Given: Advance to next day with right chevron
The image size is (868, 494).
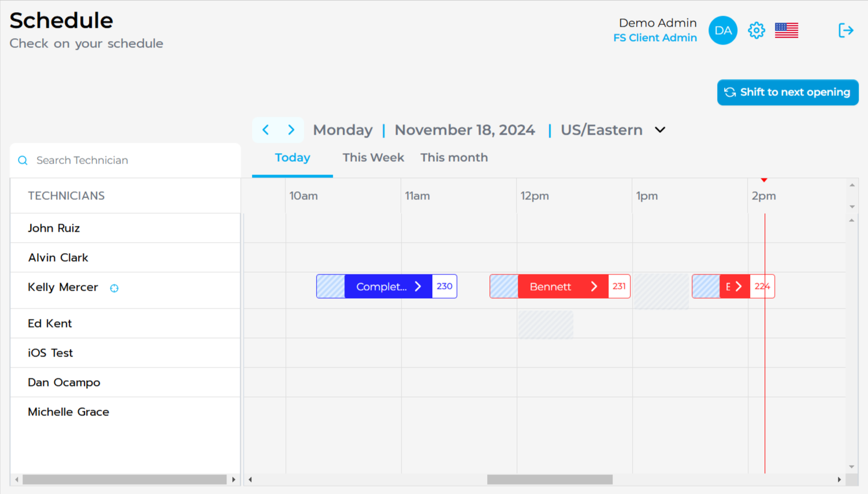Looking at the screenshot, I should click(291, 129).
